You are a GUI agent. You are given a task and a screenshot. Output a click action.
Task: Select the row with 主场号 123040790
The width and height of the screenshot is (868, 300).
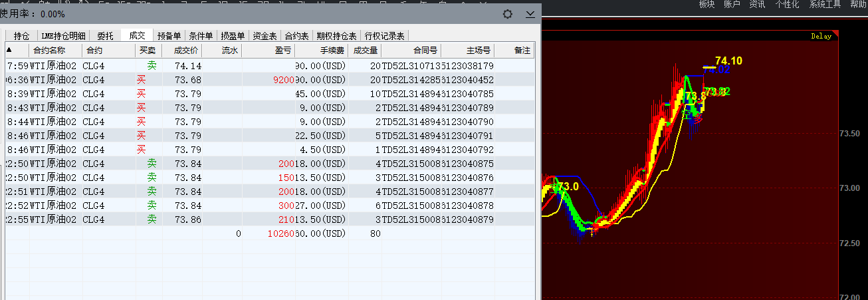tap(270, 122)
